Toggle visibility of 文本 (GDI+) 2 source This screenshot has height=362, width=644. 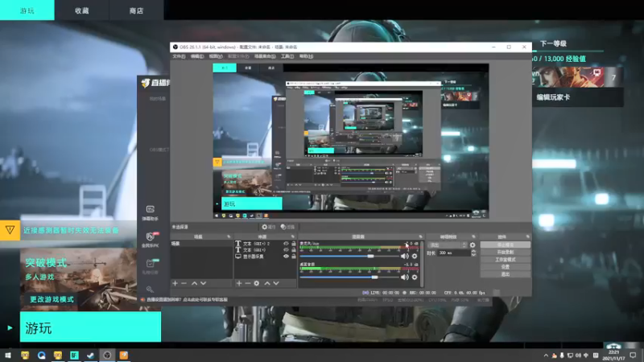coord(287,244)
